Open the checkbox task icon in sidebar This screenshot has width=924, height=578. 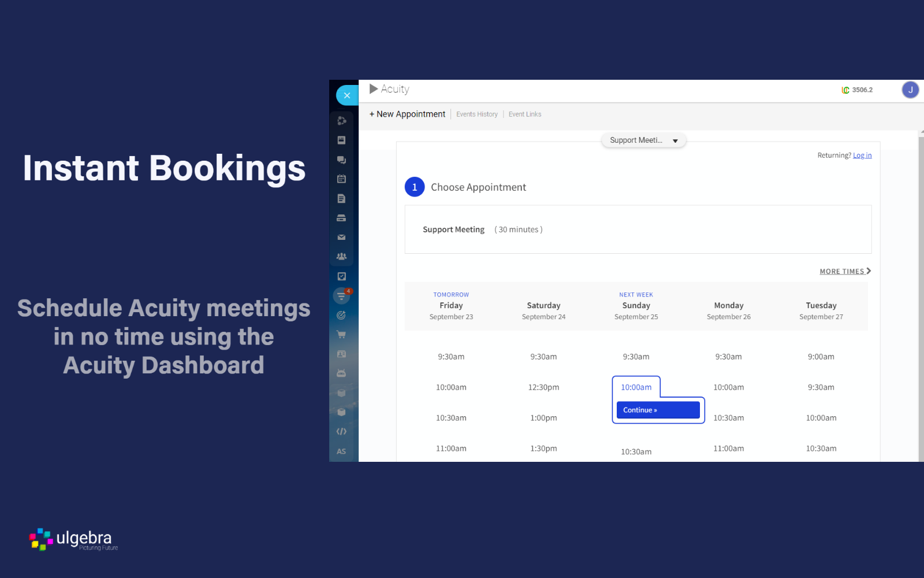click(341, 276)
